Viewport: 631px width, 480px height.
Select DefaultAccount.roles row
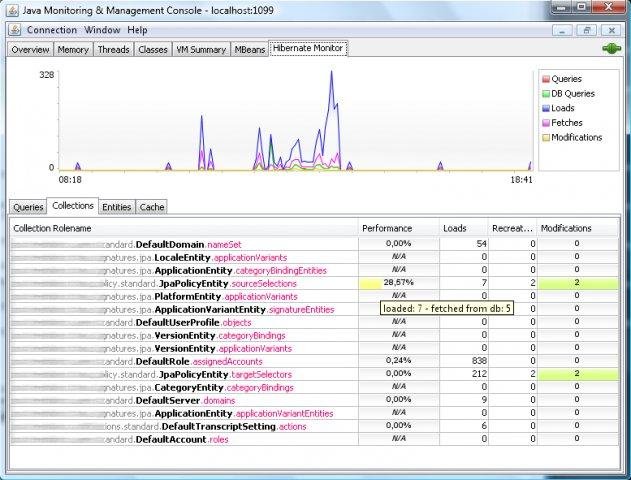(x=315, y=439)
